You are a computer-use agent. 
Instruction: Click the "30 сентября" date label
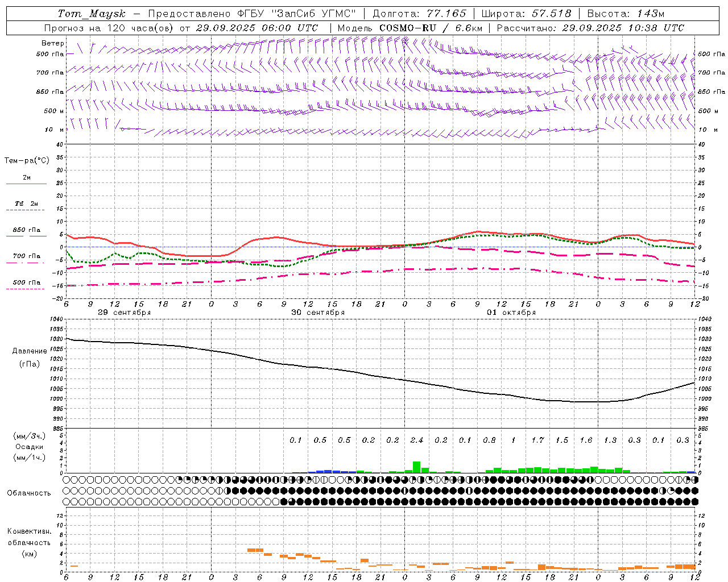coord(318,313)
